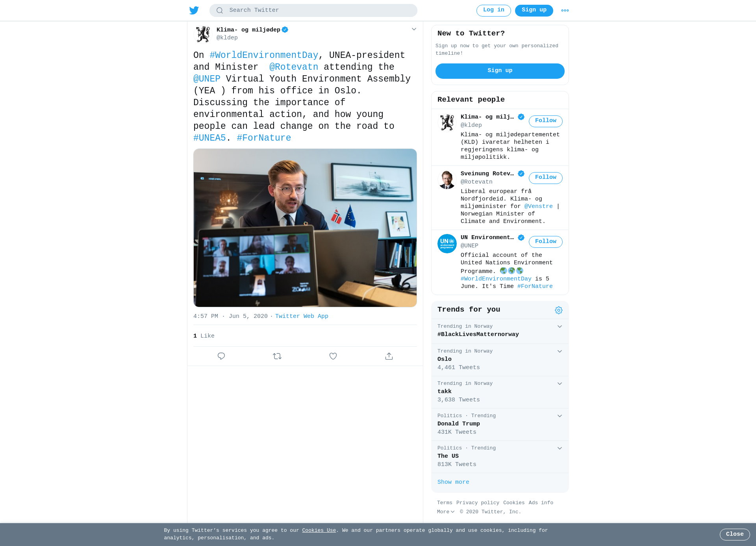Viewport: 756px width, 546px height.
Task: Expand options for #BlackLivesMatternorway trend
Action: click(560, 327)
